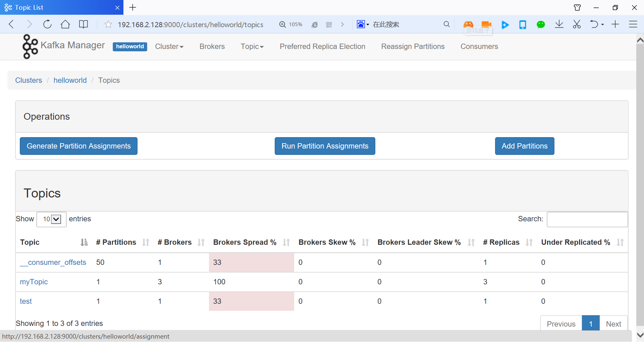Open the myTopic topic link
Image resolution: width=644 pixels, height=342 pixels.
[x=34, y=282]
